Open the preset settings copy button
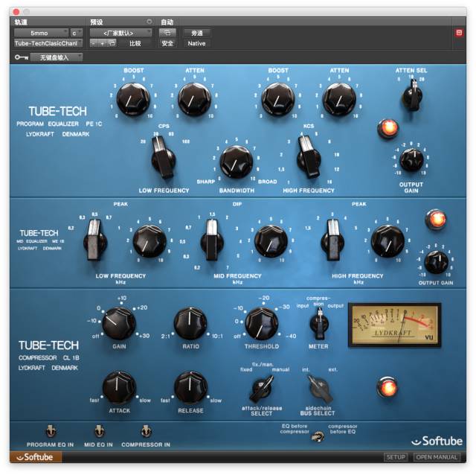 pos(112,43)
